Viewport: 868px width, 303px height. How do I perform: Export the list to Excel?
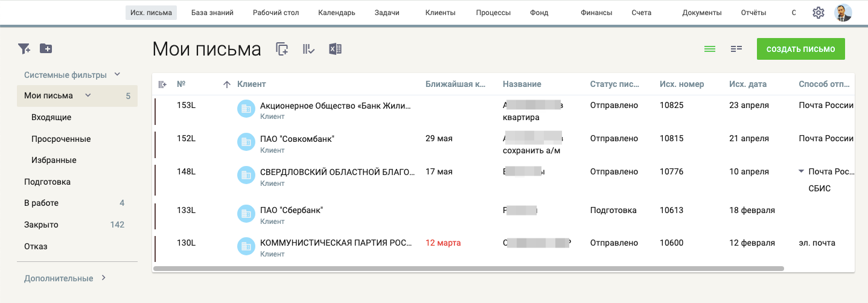point(335,49)
